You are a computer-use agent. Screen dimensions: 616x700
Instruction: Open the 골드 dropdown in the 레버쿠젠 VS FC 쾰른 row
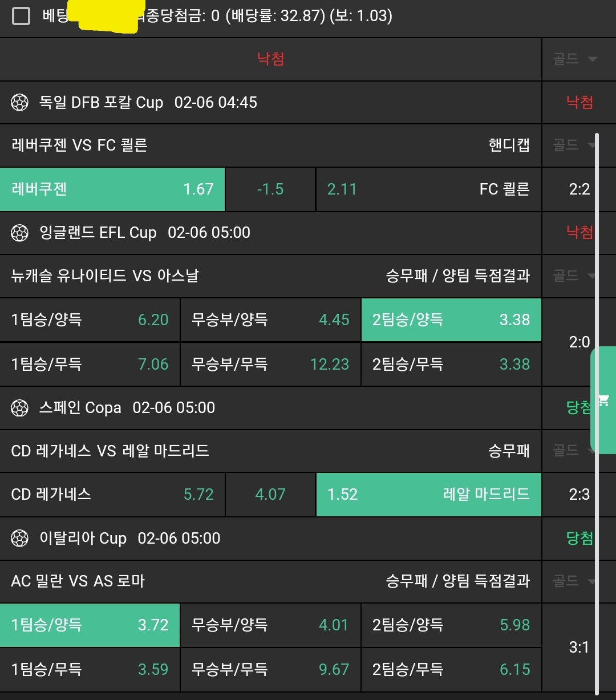point(574,145)
